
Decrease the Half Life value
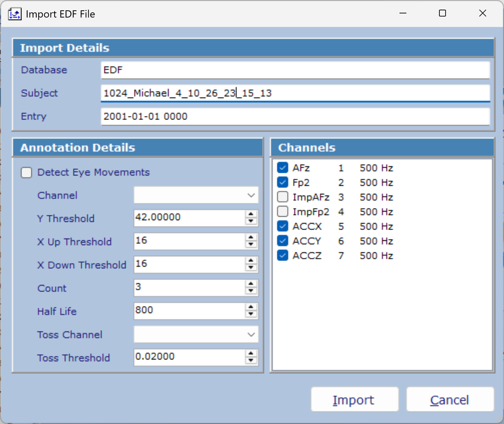click(x=251, y=314)
